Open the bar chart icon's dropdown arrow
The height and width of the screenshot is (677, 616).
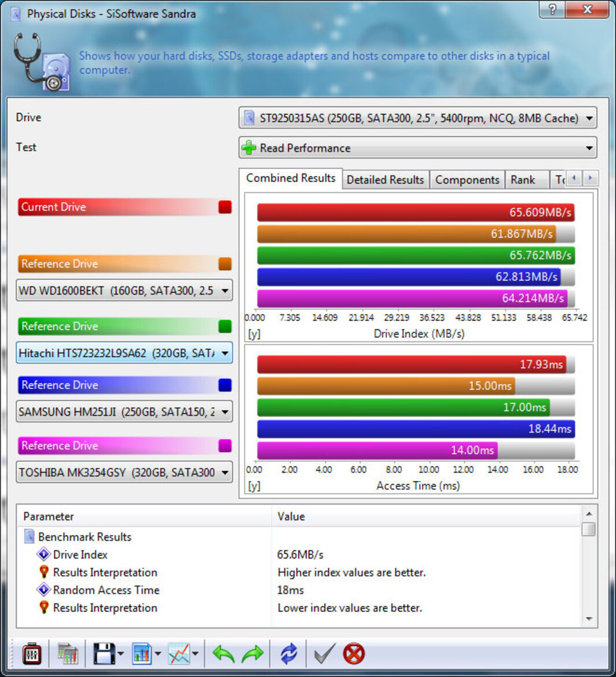pyautogui.click(x=158, y=654)
